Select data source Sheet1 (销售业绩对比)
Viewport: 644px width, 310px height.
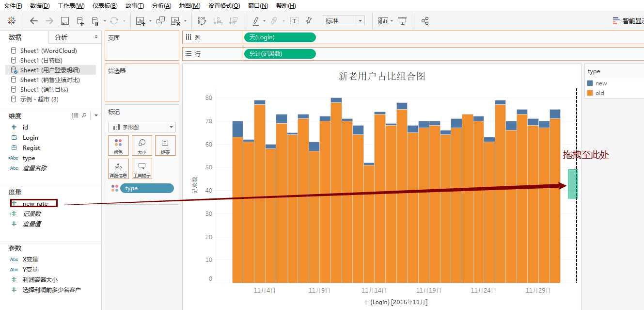click(x=50, y=80)
